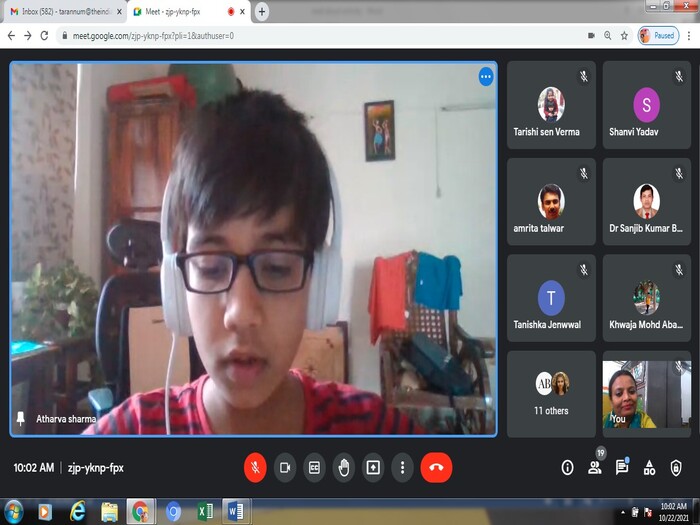700x525 pixels.
Task: Open camera permission icon in address bar
Action: [591, 36]
